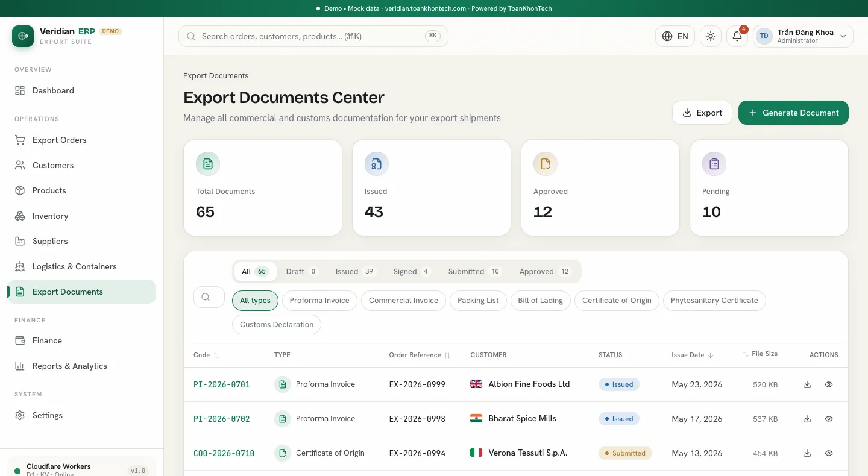
Task: Open Products sidebar item
Action: (81, 190)
